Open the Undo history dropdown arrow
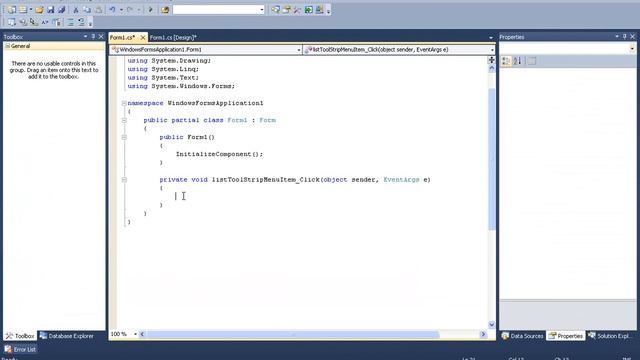640x360 pixels. coord(121,9)
